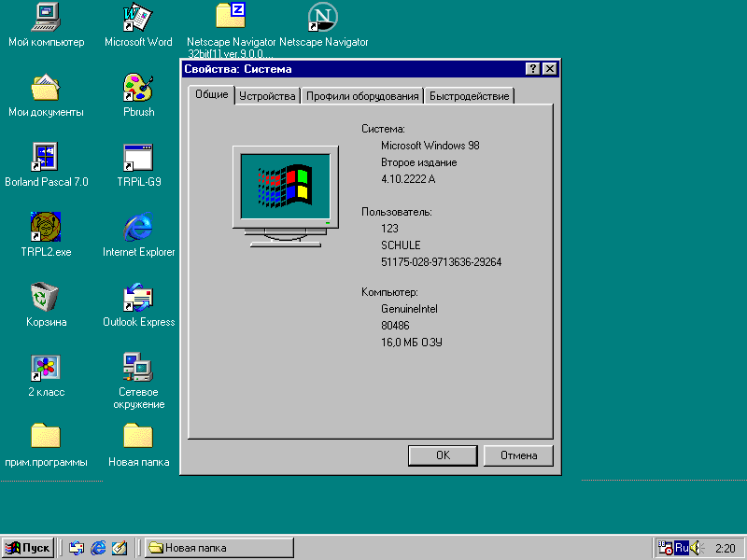The height and width of the screenshot is (560, 747).
Task: Click the Windows logo monitor image
Action: point(286,196)
